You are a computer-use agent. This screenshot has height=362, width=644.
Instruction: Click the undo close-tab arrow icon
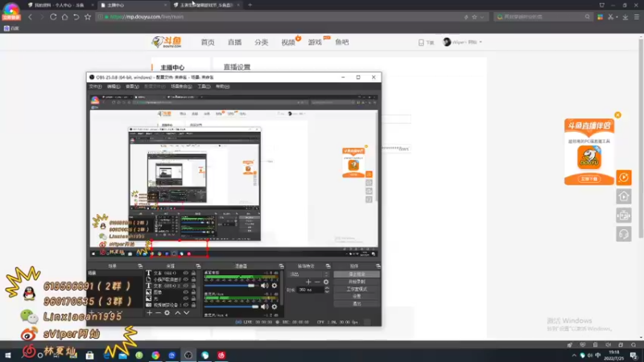pos(76,17)
